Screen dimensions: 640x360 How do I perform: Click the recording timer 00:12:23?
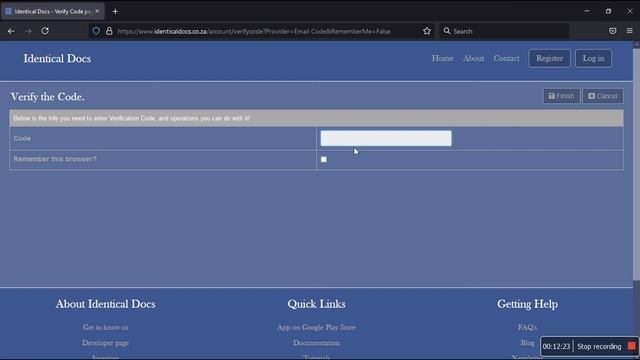[556, 347]
